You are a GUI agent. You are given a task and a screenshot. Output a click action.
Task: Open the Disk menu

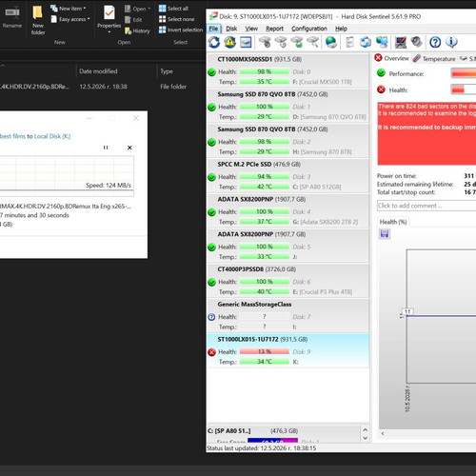pyautogui.click(x=231, y=29)
